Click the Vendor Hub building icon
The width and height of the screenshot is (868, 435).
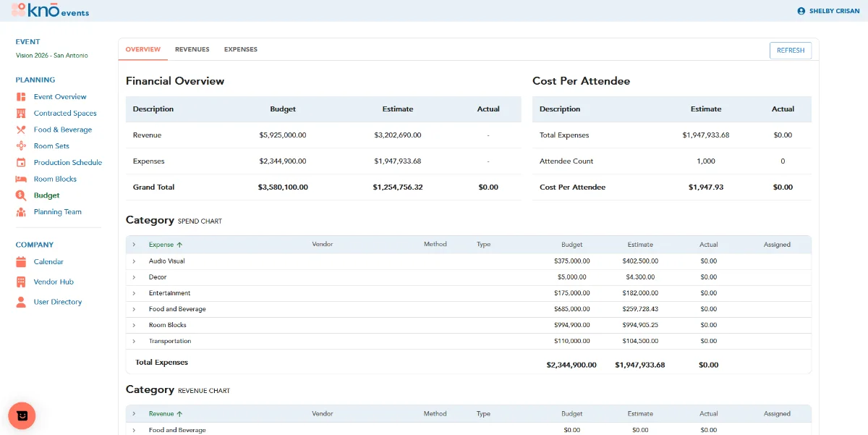click(x=21, y=282)
